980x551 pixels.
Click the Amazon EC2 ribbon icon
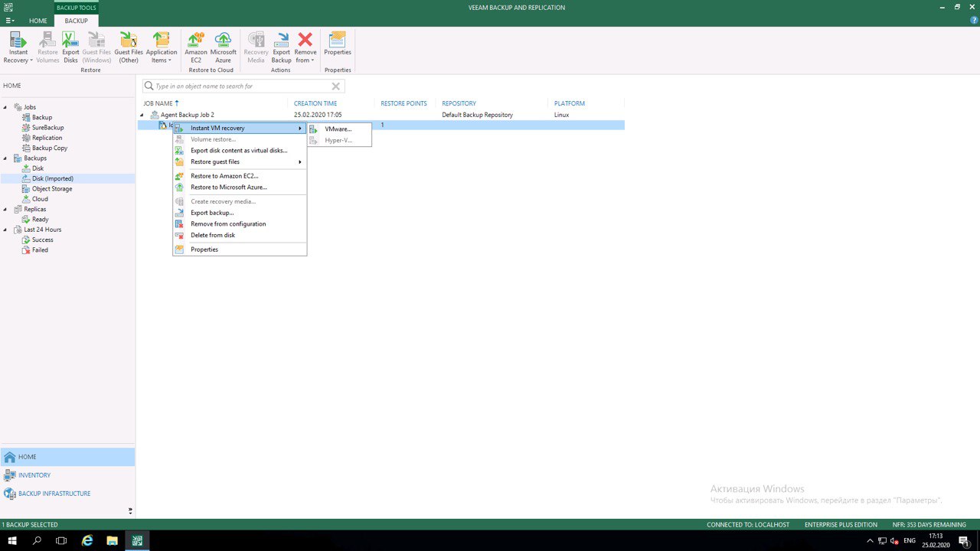(196, 48)
